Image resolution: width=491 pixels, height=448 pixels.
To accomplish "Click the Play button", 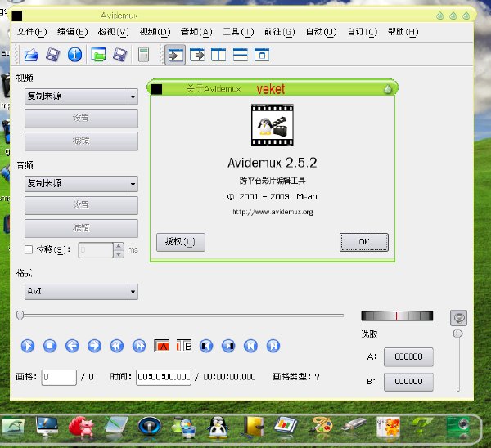I will (28, 346).
